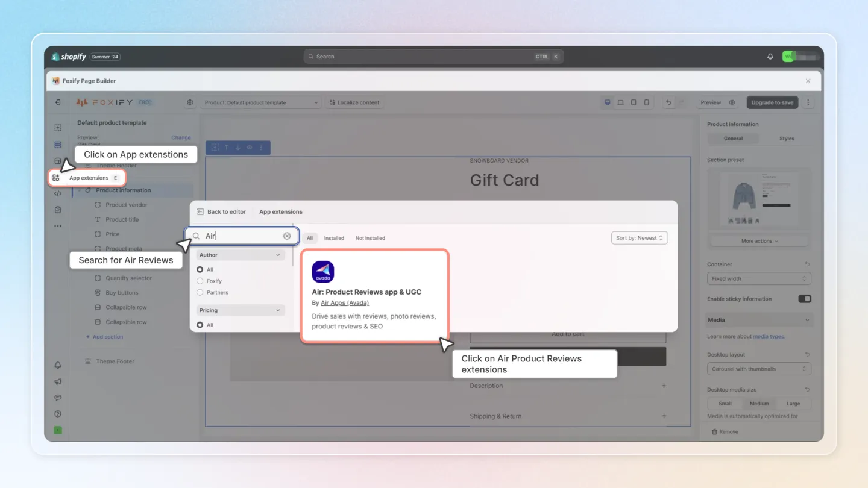This screenshot has height=488, width=868.
Task: Show All app extensions tab
Action: tap(310, 238)
